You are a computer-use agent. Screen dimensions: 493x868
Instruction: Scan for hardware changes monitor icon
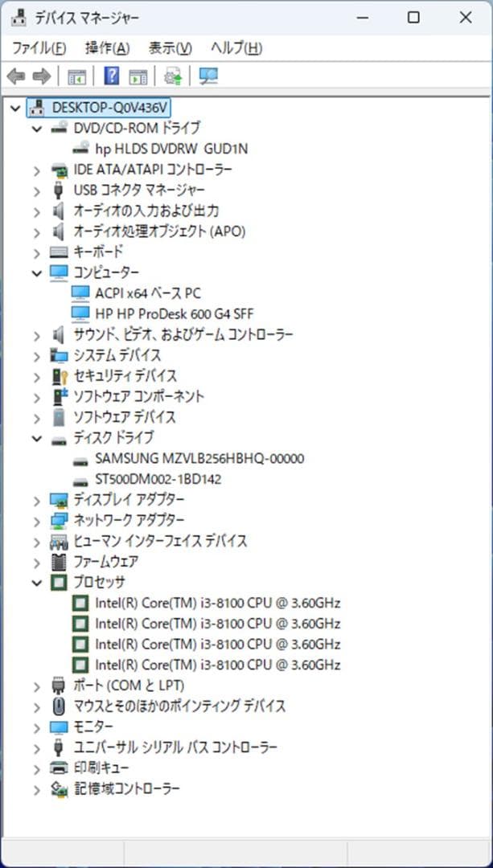coord(208,76)
